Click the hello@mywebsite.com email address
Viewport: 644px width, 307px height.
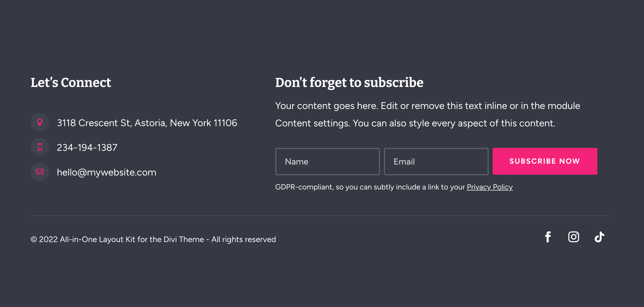point(107,172)
